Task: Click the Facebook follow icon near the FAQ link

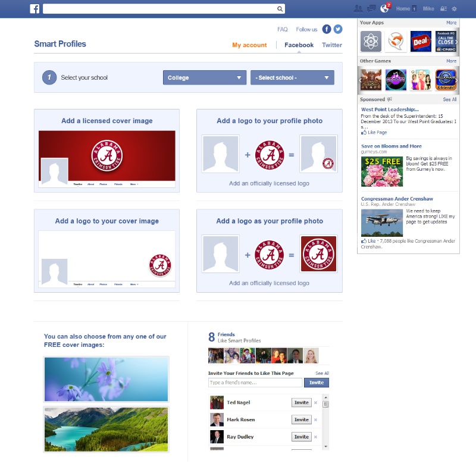Action: [x=327, y=29]
